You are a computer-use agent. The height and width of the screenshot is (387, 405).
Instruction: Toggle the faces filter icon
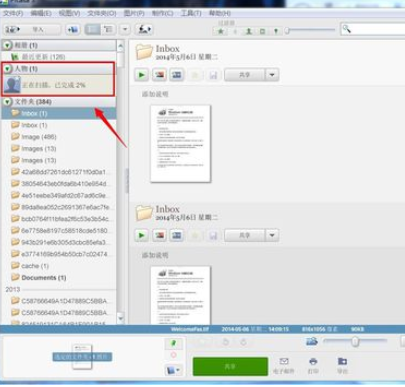[x=249, y=31]
